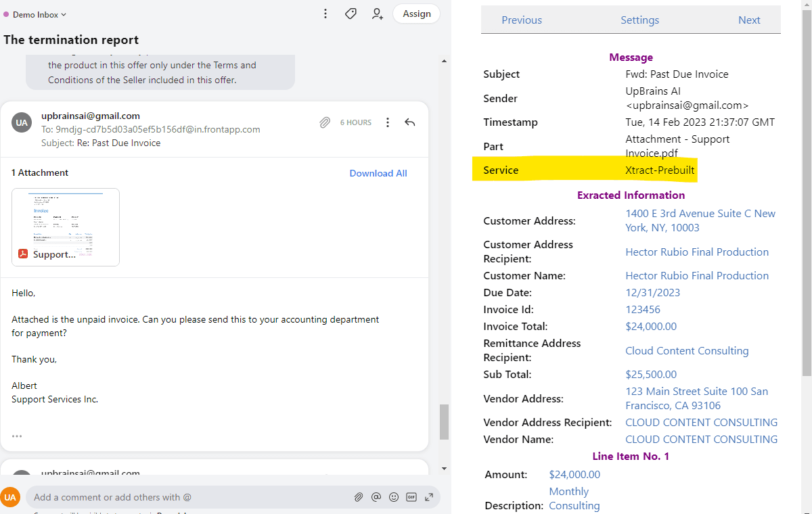Click the down arrow of conversation scrollbar
The image size is (812, 514).
click(444, 468)
